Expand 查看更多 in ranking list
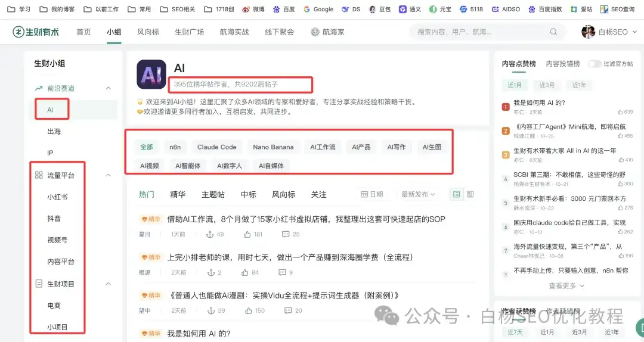Image resolution: width=644 pixels, height=342 pixels. pyautogui.click(x=566, y=286)
